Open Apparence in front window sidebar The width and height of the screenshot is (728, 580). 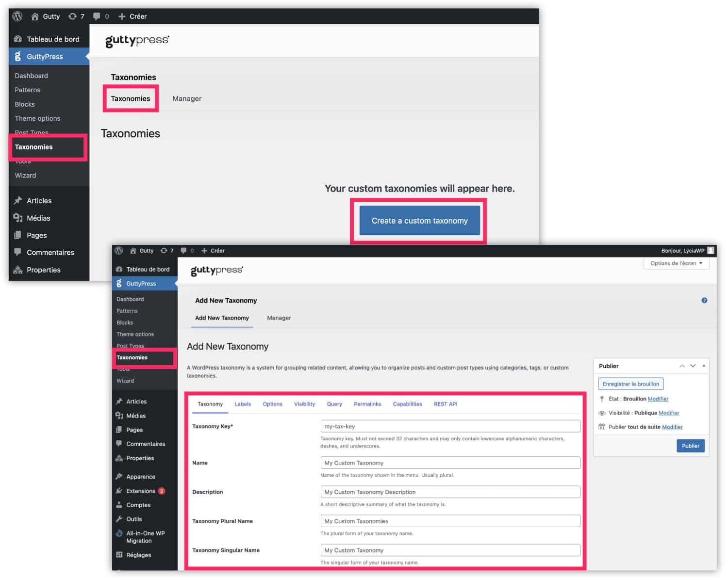145,477
